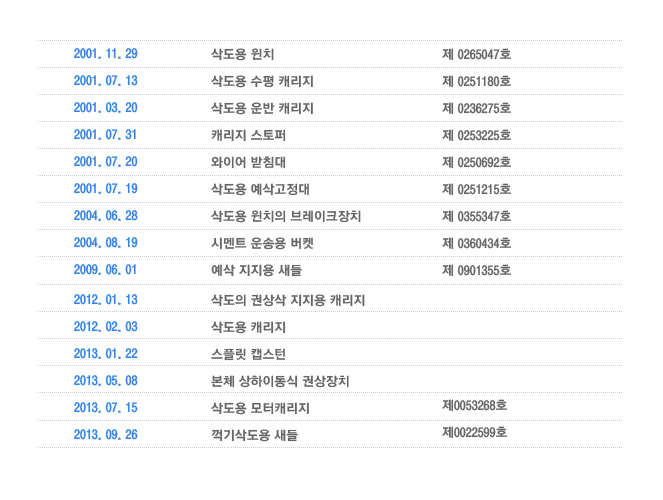Click the 2001.07.31 date

[105, 135]
